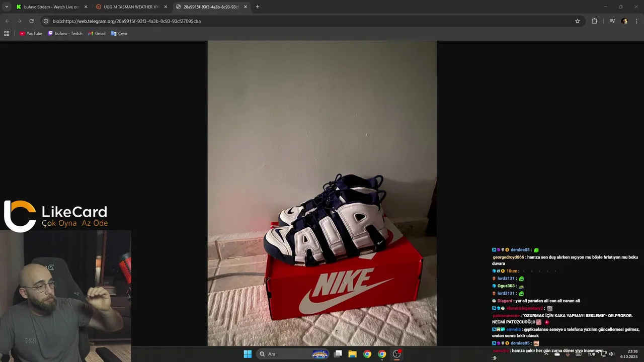Open the bufavo - Twitch bookmark
Image resolution: width=644 pixels, height=362 pixels.
tap(65, 34)
